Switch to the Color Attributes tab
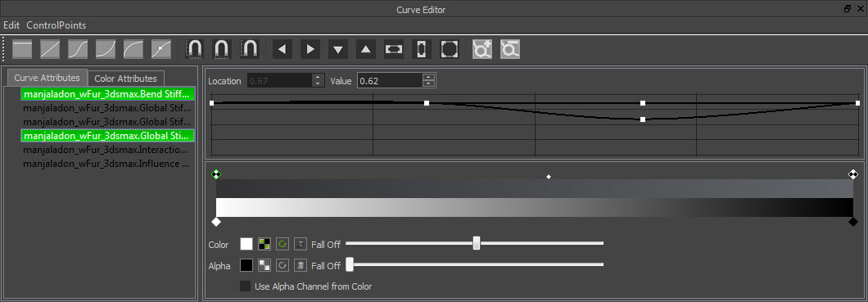The image size is (868, 302). pos(126,79)
